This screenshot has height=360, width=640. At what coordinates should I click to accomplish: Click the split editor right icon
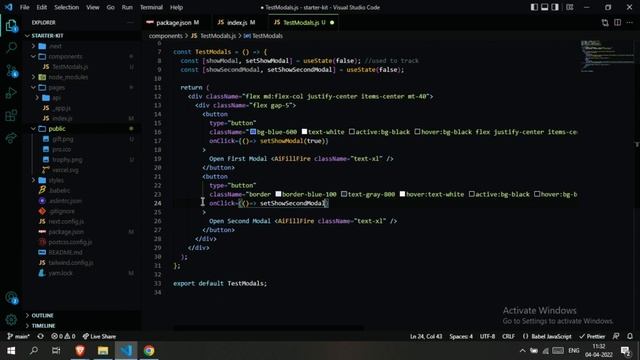pyautogui.click(x=618, y=22)
